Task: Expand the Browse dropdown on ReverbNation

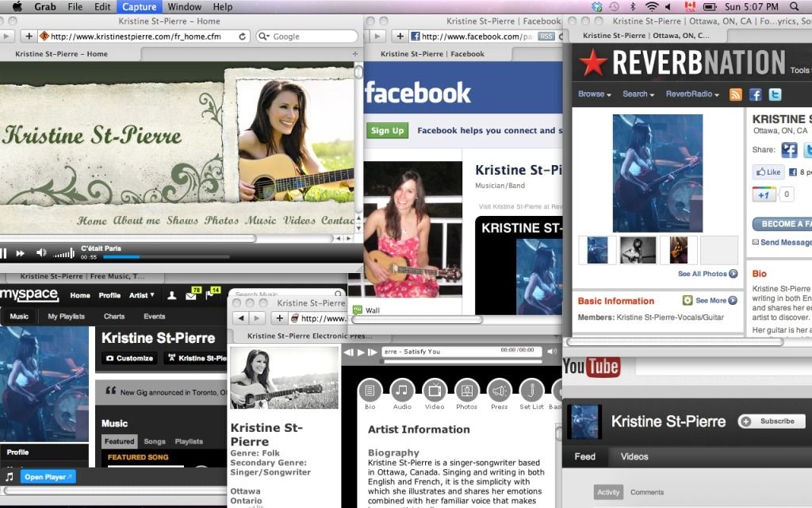Action: point(595,94)
